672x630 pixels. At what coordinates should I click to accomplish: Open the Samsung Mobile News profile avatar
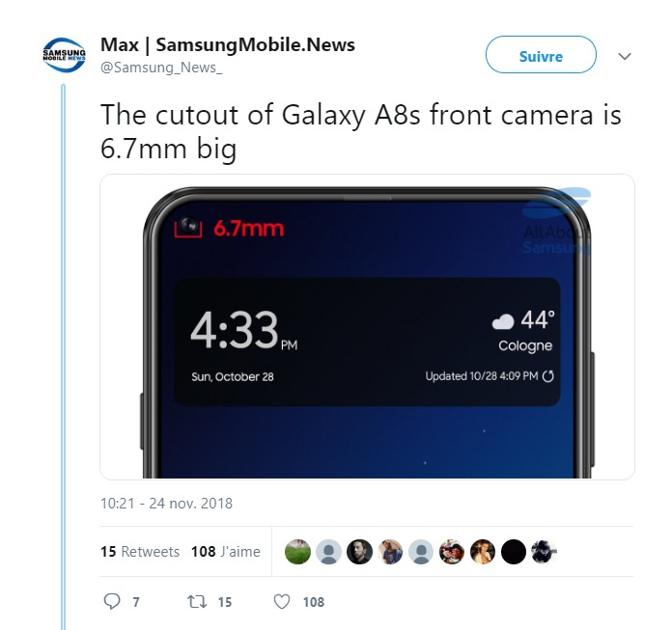coord(65,55)
